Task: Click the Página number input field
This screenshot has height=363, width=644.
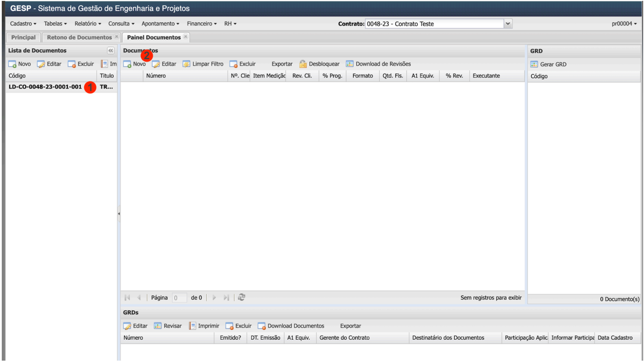Action: tap(179, 298)
